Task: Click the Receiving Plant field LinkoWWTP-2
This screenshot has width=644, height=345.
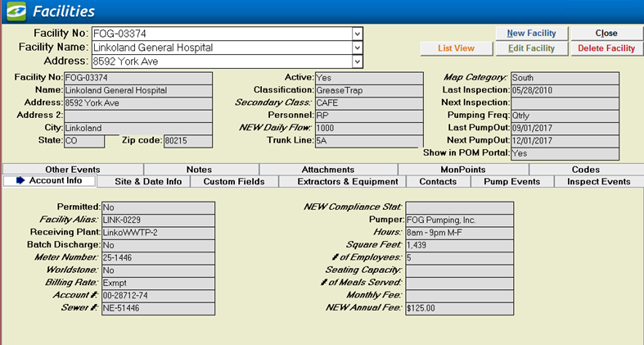Action: click(x=158, y=233)
